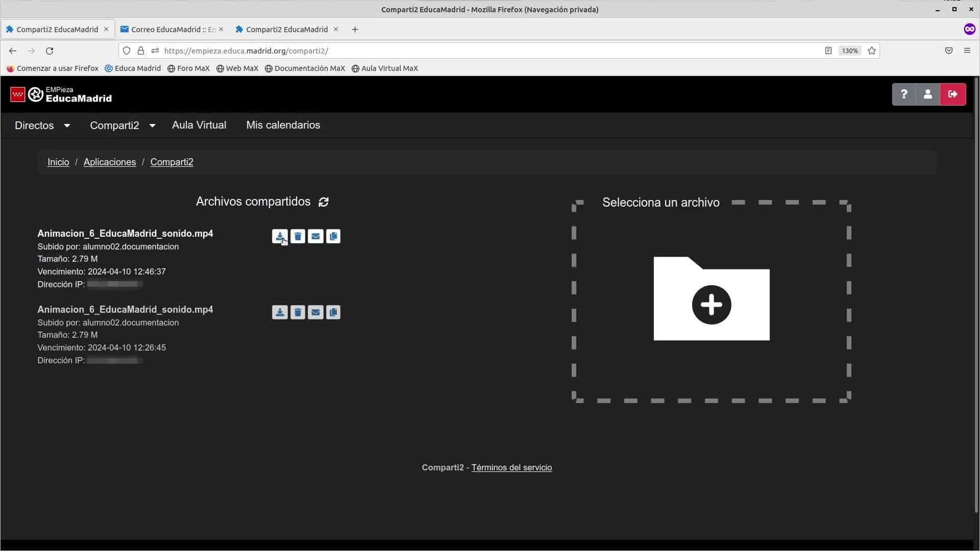Screen dimensions: 980x551
Task: Open Aula Virtual menu item
Action: pyautogui.click(x=199, y=126)
